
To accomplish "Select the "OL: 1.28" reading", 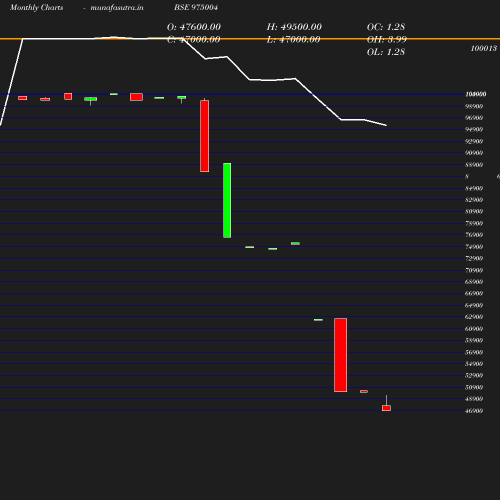I will 386,52.
